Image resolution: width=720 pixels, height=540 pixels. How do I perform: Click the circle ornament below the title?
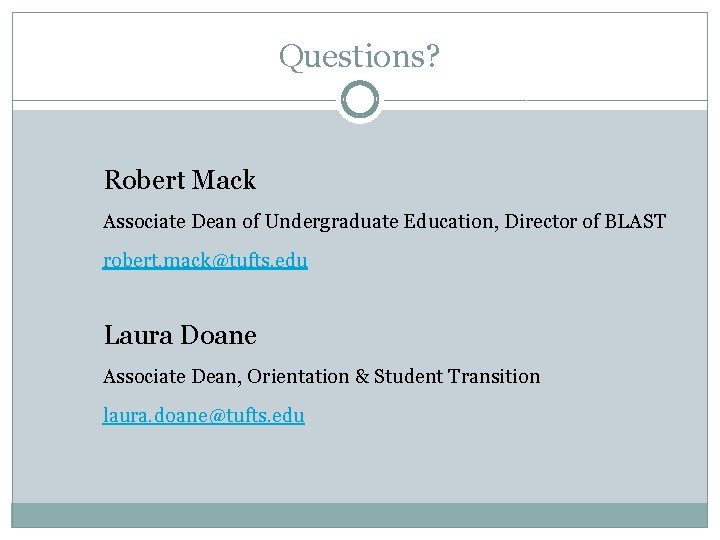coord(359,100)
